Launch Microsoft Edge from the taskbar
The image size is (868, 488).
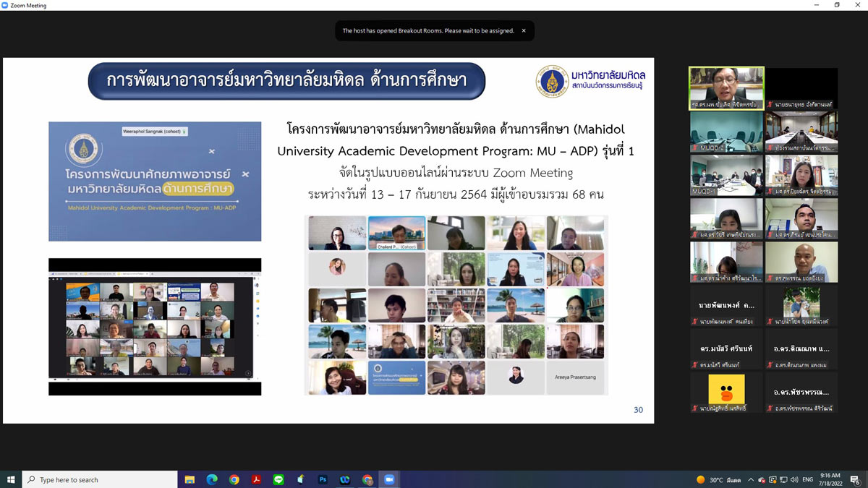click(212, 479)
